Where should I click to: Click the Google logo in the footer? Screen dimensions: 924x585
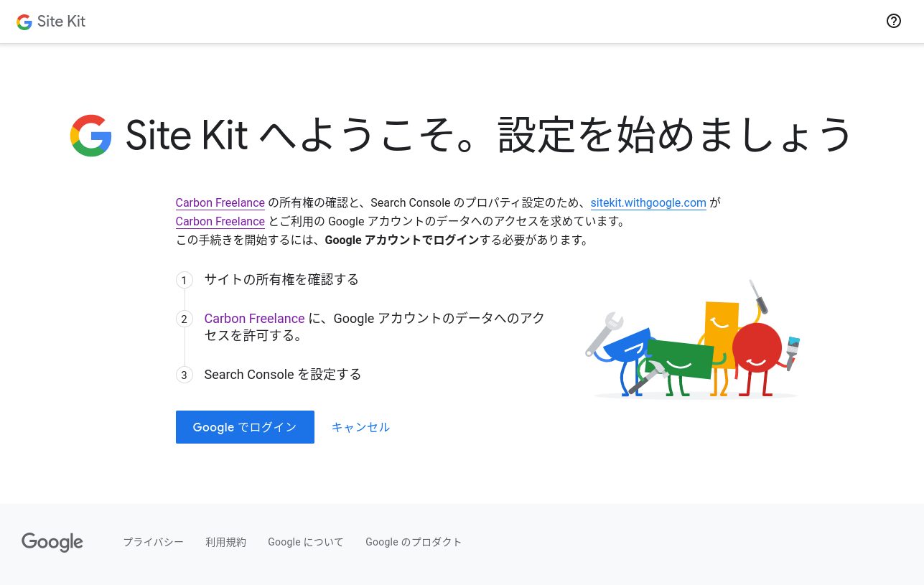tap(52, 543)
